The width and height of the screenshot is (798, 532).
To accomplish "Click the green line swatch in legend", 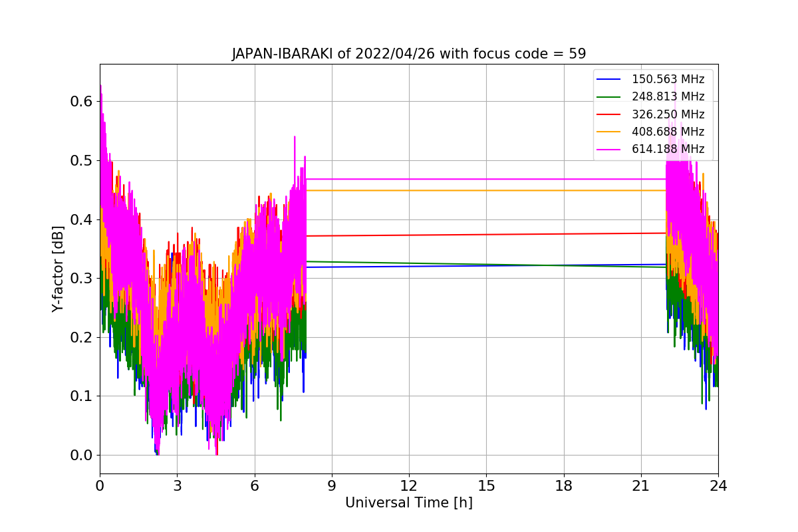I will point(608,96).
